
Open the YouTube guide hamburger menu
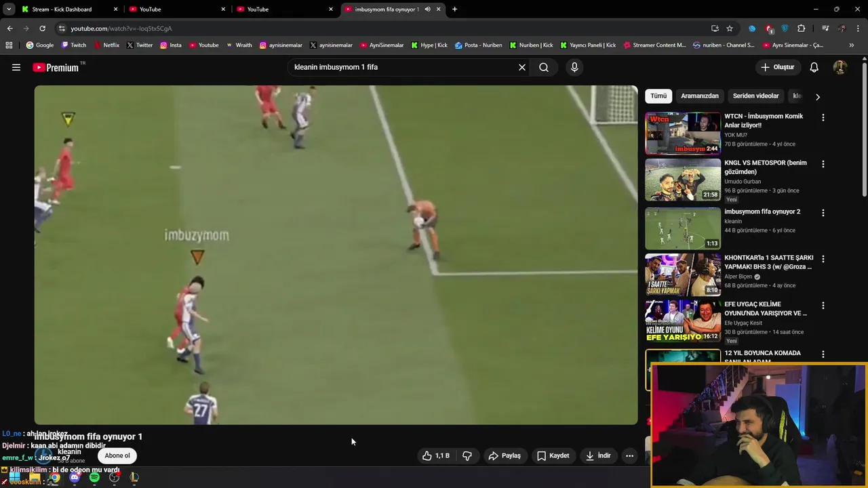16,67
